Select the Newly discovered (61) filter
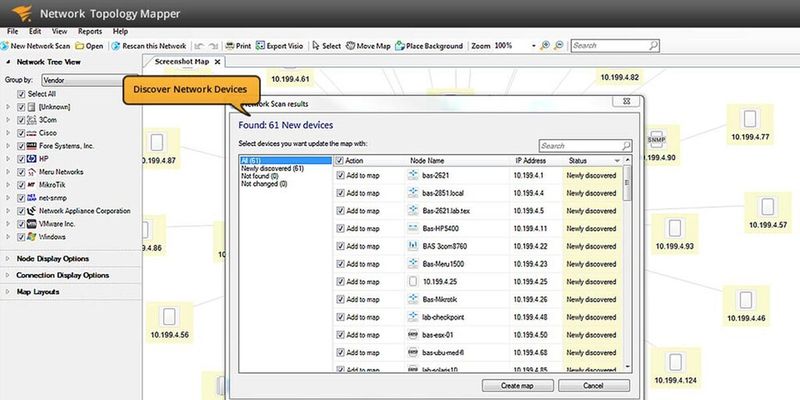Viewport: 800px width, 400px height. point(272,168)
